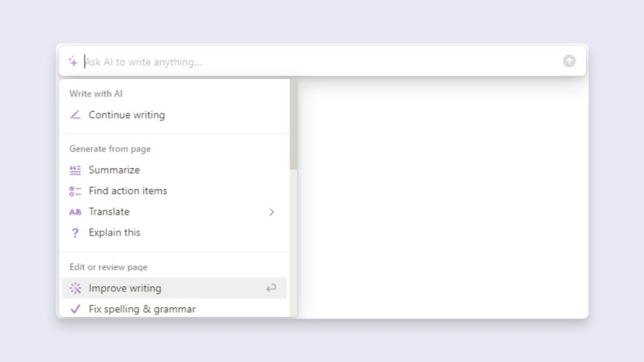Pick Fix spelling & grammar from list

(x=142, y=309)
